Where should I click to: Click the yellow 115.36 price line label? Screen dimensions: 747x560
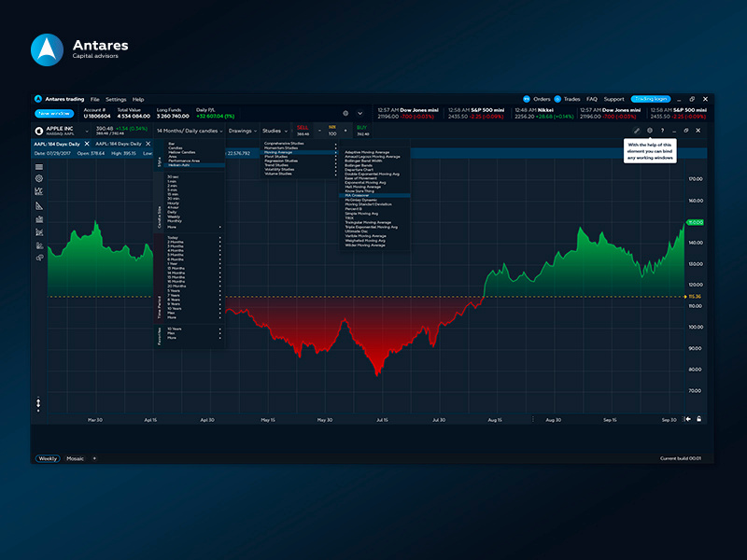click(694, 297)
